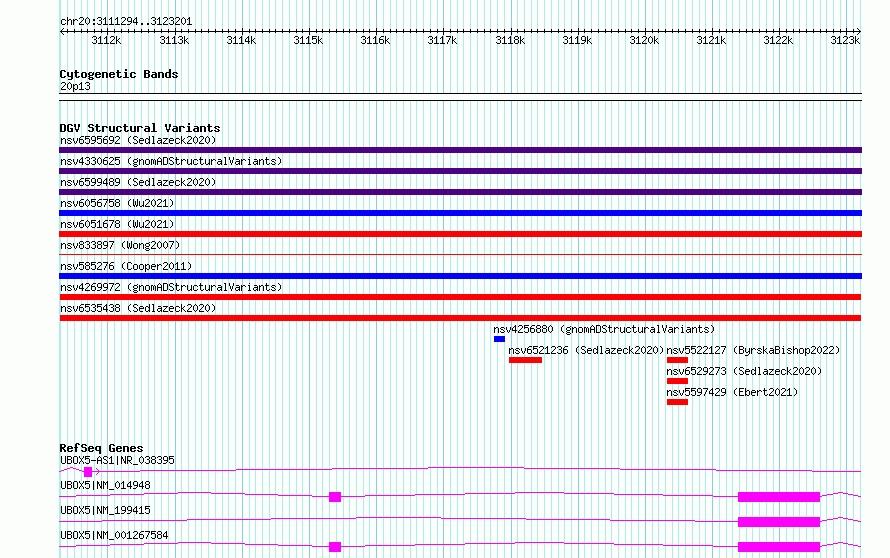Open the UBOX5|NM_001267584 transcript label
This screenshot has height=558, width=890.
pos(114,535)
